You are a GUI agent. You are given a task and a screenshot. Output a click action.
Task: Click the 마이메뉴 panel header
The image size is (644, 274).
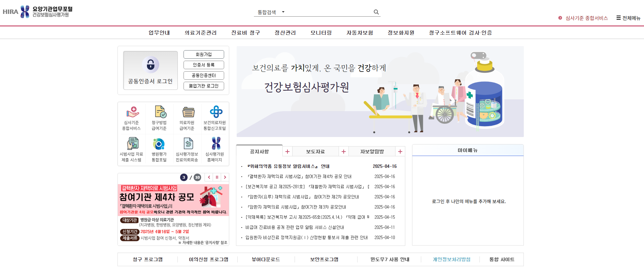tap(468, 150)
